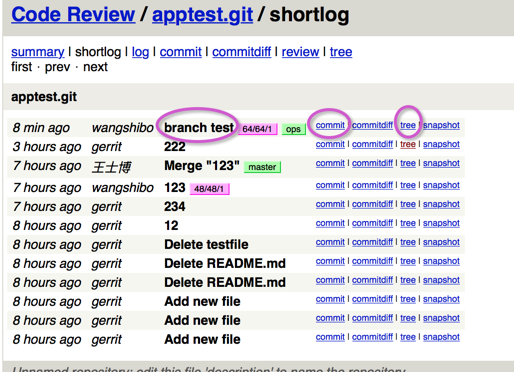Download snapshot for the 234 row
The width and height of the screenshot is (514, 372).
(441, 204)
